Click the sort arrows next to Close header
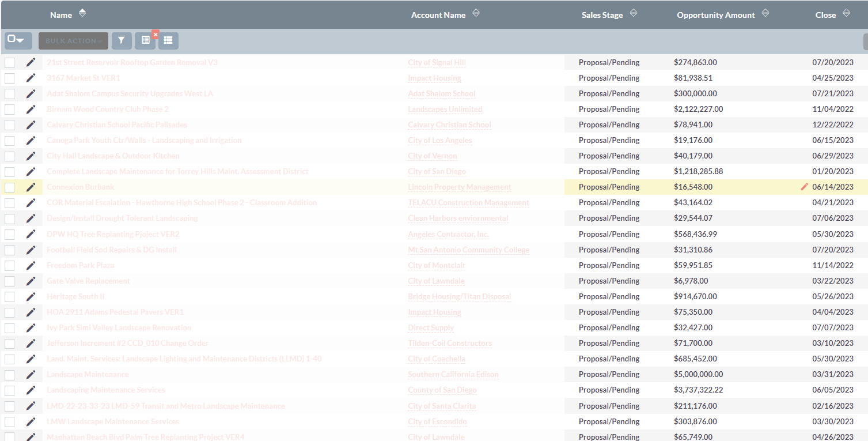Screen dimensions: 868x441 coord(847,14)
